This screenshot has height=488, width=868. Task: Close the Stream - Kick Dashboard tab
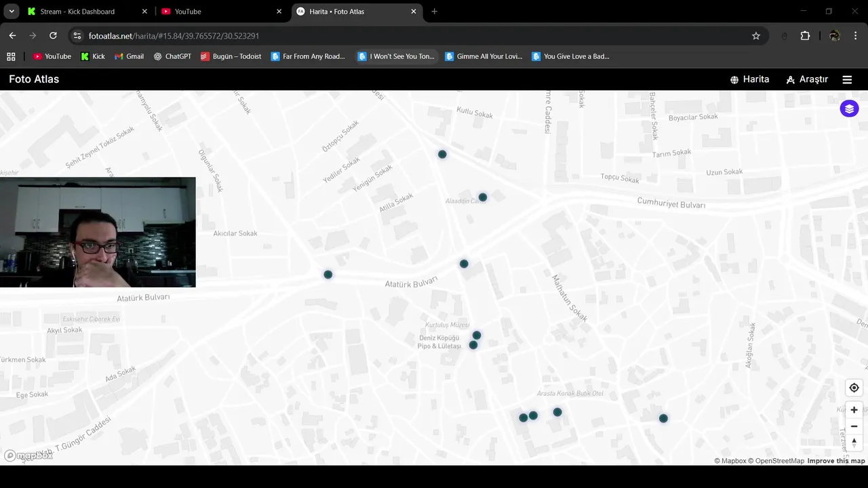tap(144, 12)
